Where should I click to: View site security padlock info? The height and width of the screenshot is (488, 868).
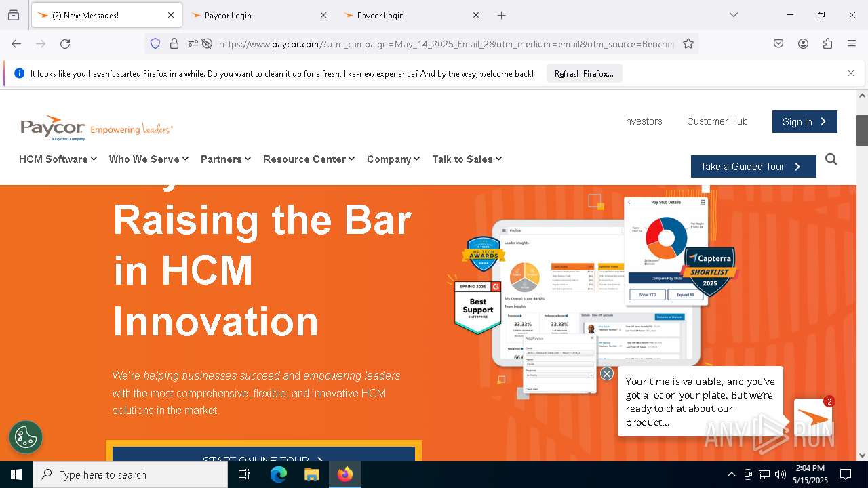click(174, 44)
